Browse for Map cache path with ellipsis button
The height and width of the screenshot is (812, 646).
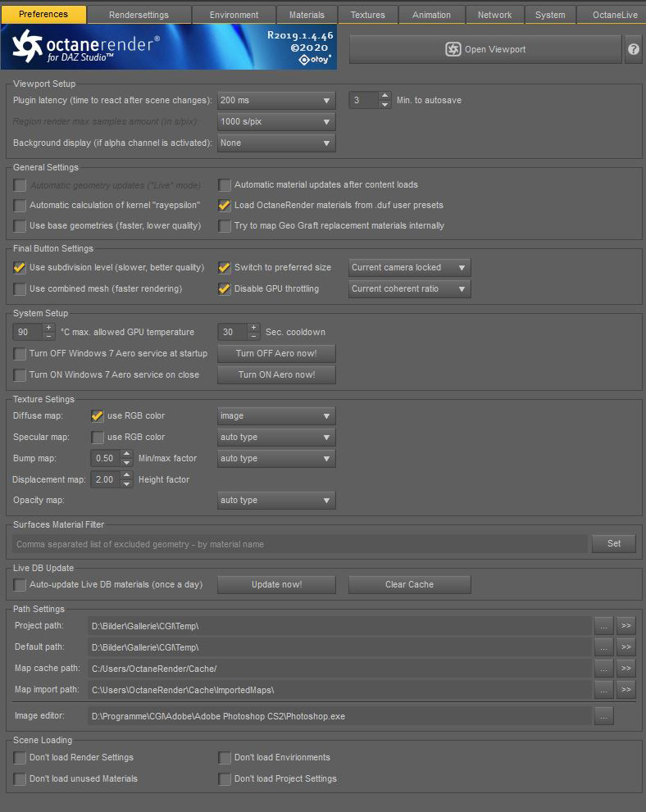(603, 668)
